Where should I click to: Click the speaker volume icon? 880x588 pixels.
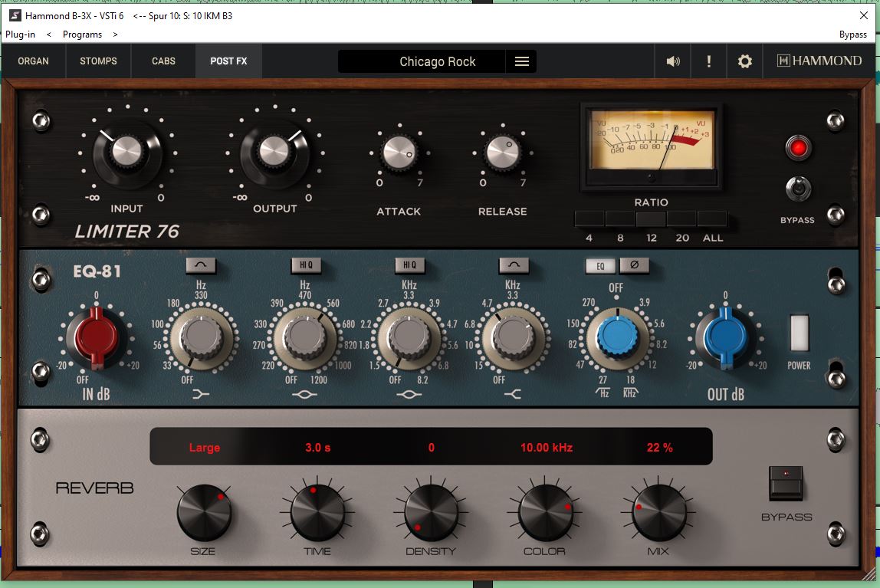673,61
